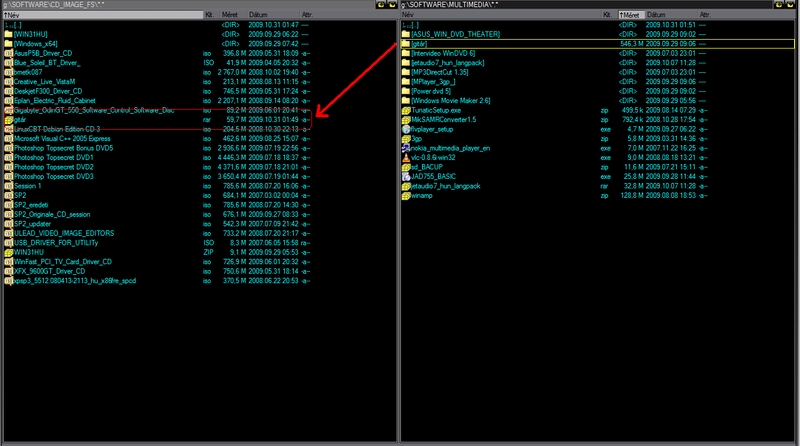Click the SP2_updater iso file icon
800x446 pixels.
coord(8,224)
